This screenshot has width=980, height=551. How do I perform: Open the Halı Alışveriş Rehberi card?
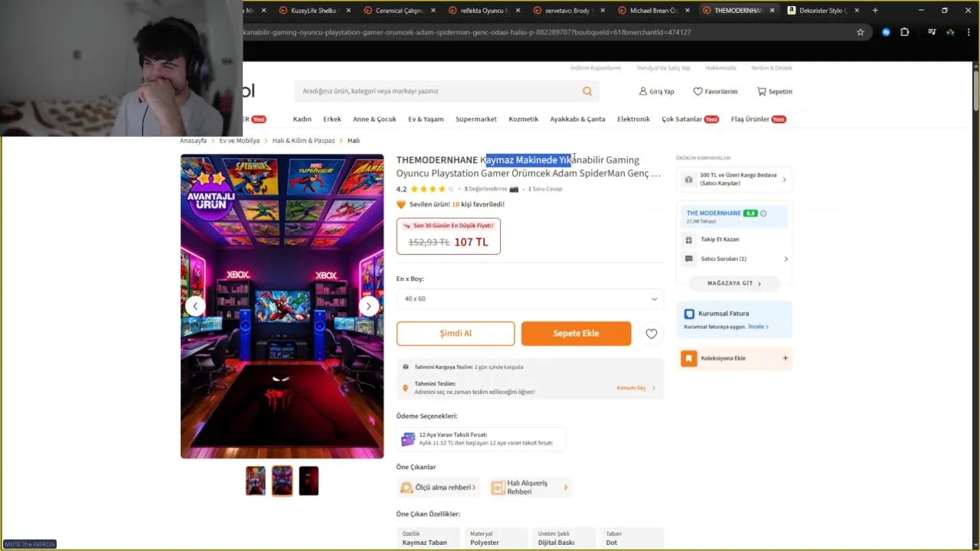coord(531,487)
